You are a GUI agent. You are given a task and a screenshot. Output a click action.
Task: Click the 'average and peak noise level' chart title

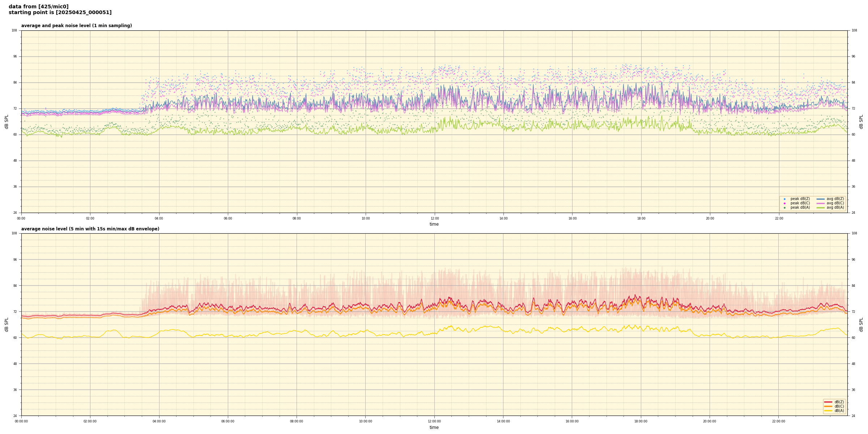click(x=76, y=26)
